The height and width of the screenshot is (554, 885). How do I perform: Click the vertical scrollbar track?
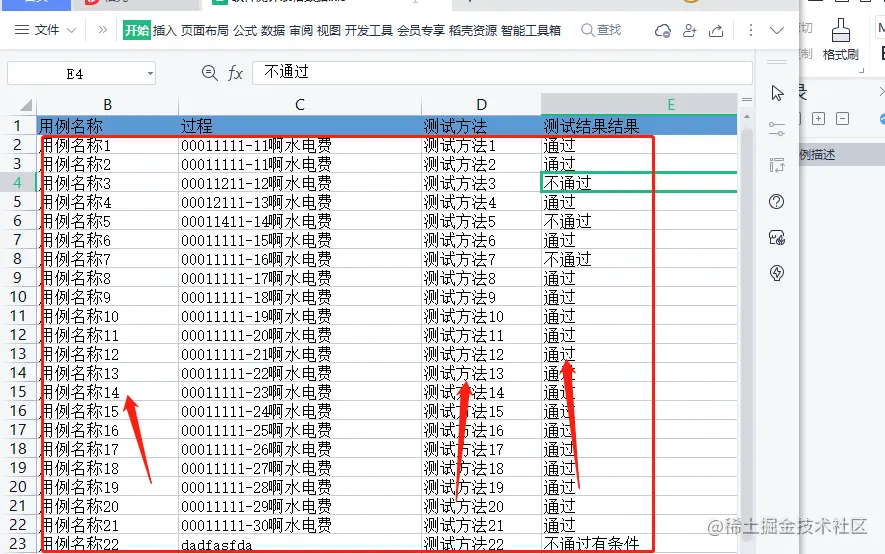[747, 333]
